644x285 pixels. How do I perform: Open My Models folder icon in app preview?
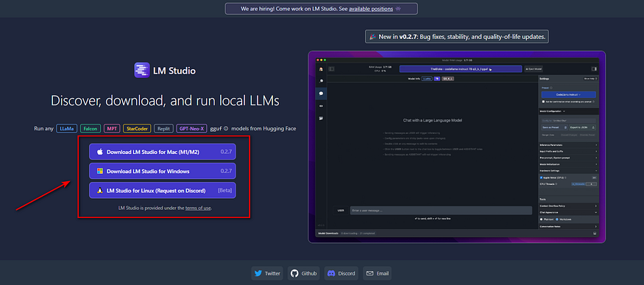click(x=321, y=119)
